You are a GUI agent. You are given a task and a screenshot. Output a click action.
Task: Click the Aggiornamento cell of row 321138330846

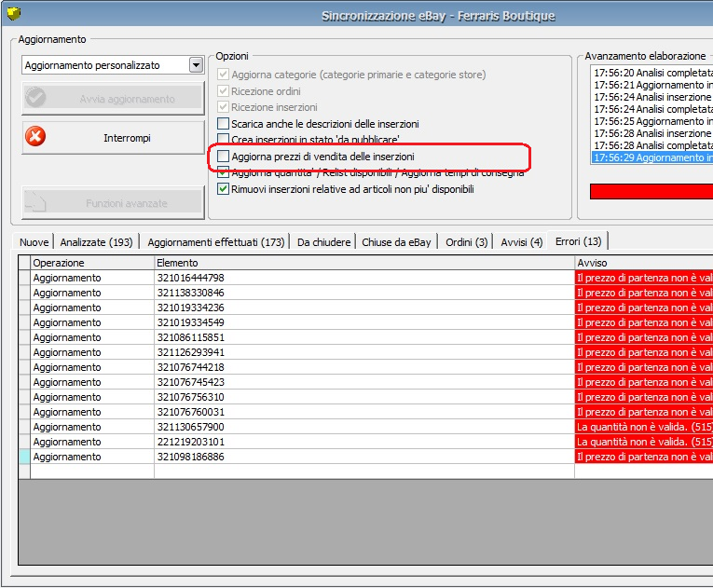pos(92,293)
